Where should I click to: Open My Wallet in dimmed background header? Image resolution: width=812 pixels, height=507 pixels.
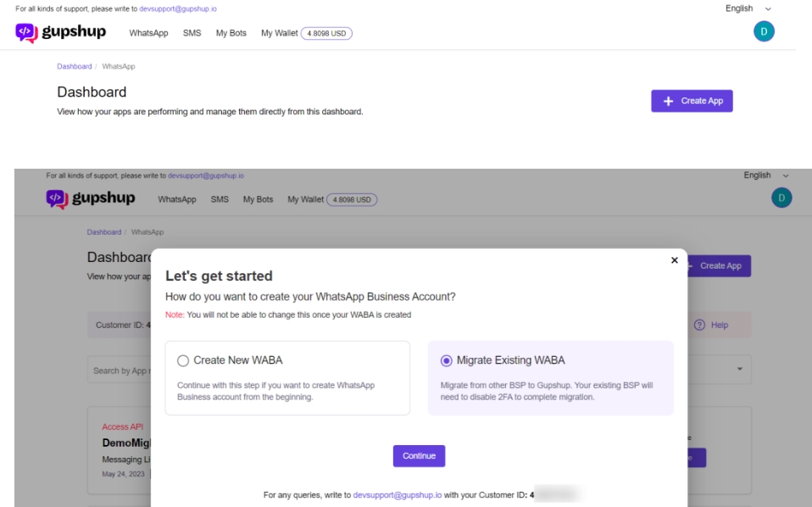tap(305, 199)
